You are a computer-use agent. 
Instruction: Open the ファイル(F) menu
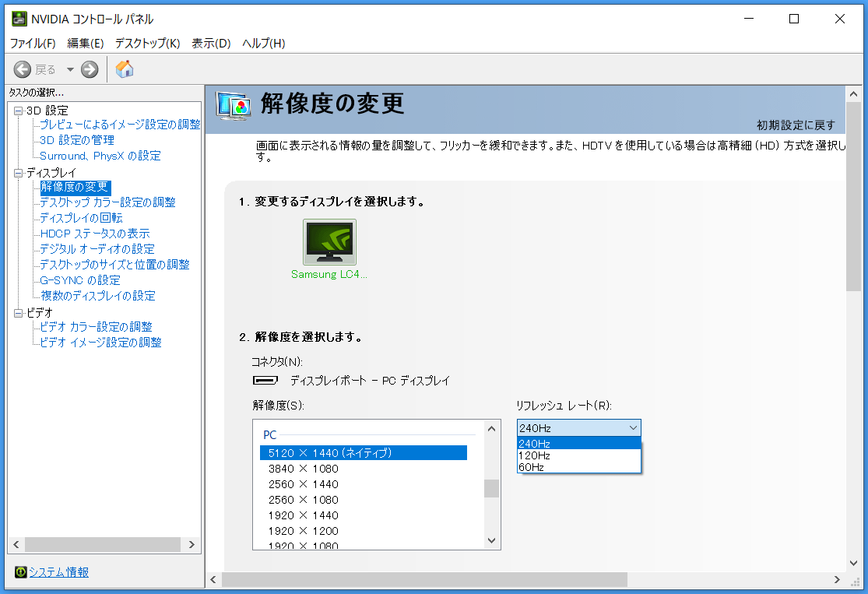(x=33, y=43)
